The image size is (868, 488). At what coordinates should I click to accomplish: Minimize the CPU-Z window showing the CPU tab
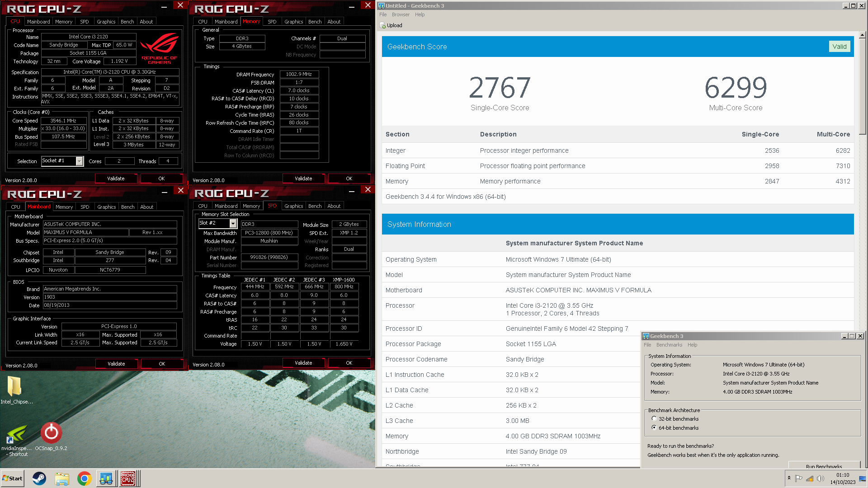click(x=164, y=6)
